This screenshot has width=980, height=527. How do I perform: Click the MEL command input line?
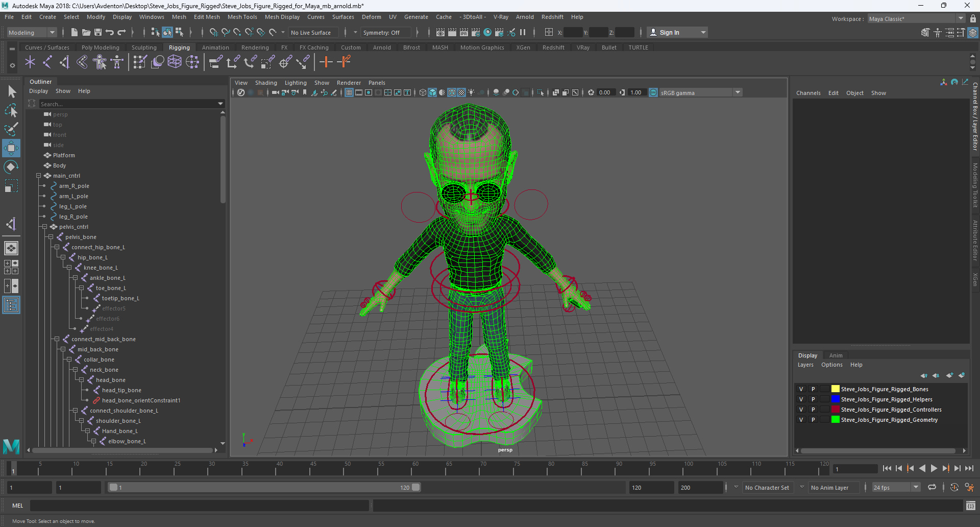[x=199, y=506]
